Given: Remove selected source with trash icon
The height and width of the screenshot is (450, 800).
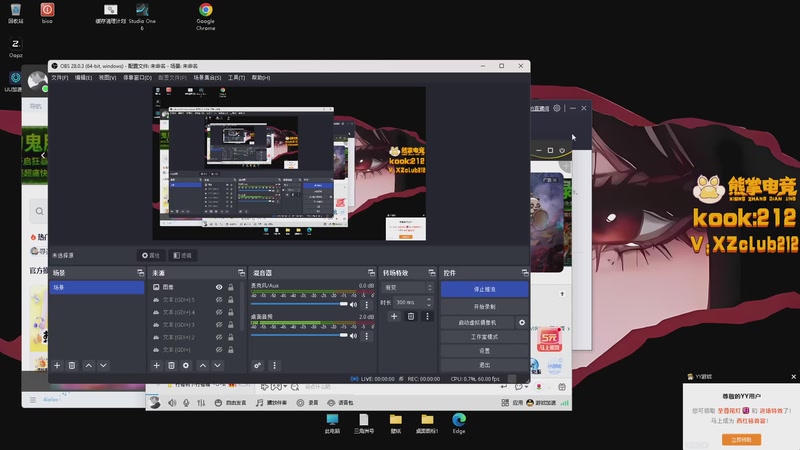Looking at the screenshot, I should (171, 365).
